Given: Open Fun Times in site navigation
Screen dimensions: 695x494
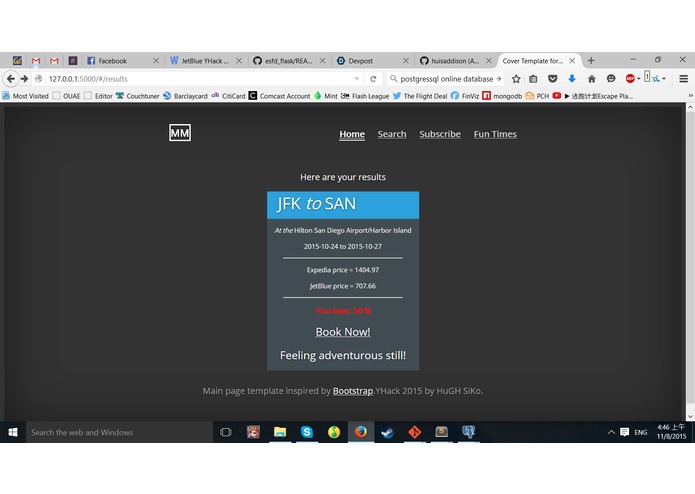Looking at the screenshot, I should (x=495, y=134).
